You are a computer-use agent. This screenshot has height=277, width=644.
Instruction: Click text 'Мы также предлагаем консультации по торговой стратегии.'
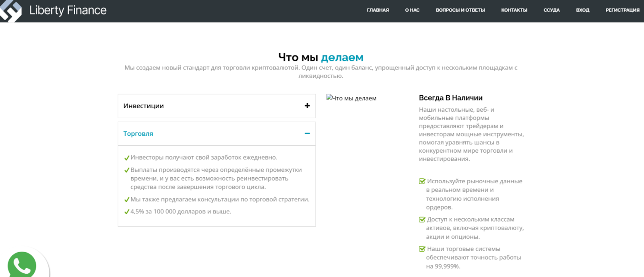220,199
